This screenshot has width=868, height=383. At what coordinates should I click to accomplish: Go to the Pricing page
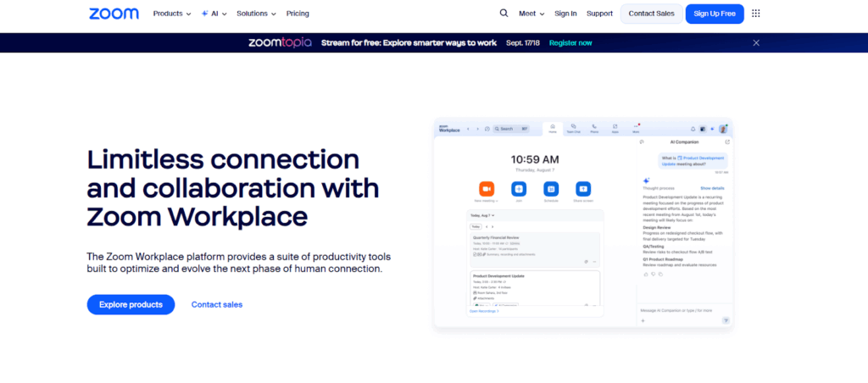point(298,14)
